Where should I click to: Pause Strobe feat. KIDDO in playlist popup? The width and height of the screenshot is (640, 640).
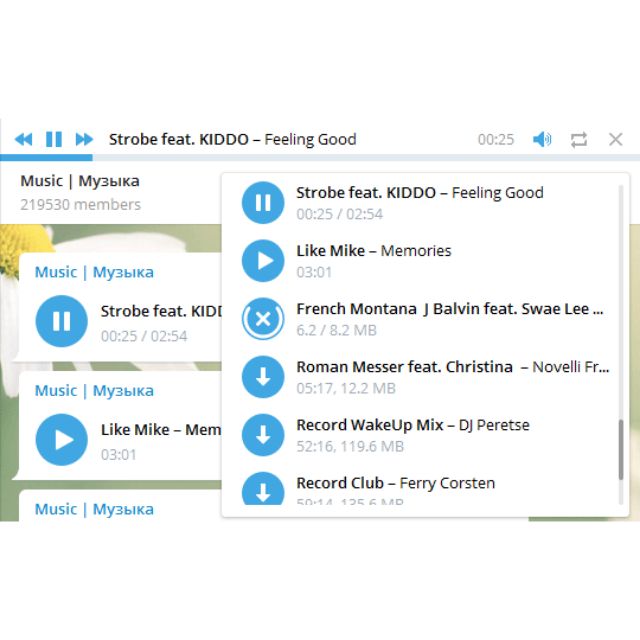tap(263, 203)
